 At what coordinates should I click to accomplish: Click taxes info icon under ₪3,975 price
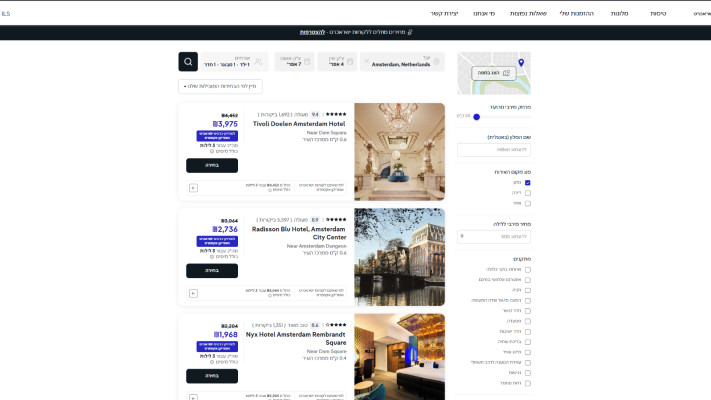pyautogui.click(x=212, y=151)
